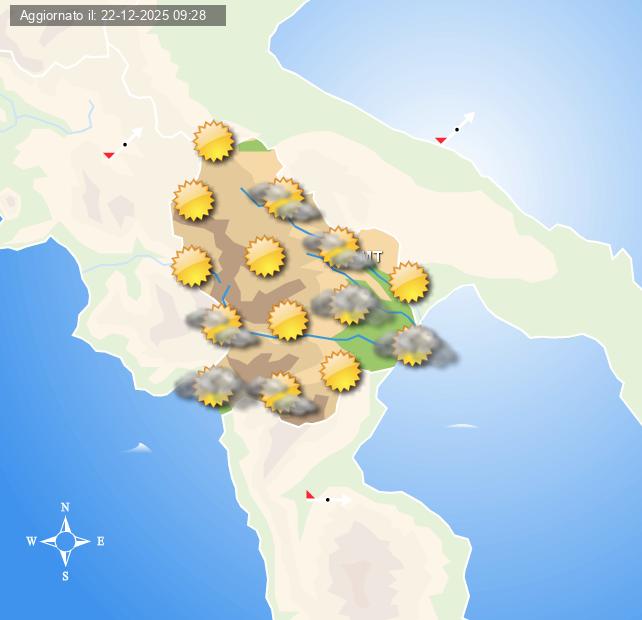Click the partly cloudy icon at the river's western end

[221, 326]
